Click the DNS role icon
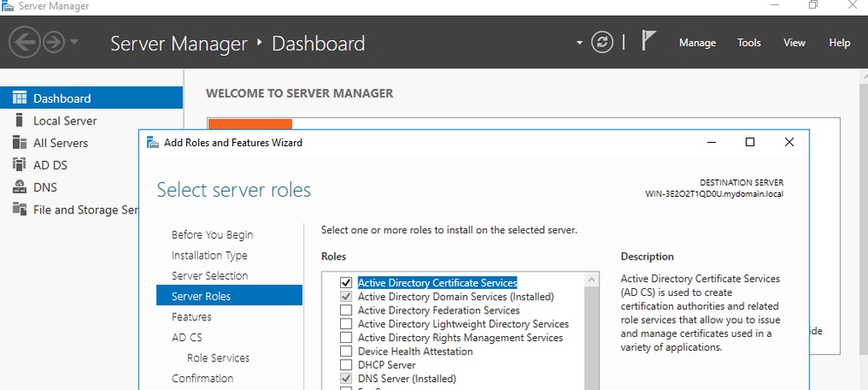Image resolution: width=868 pixels, height=390 pixels. click(x=19, y=186)
